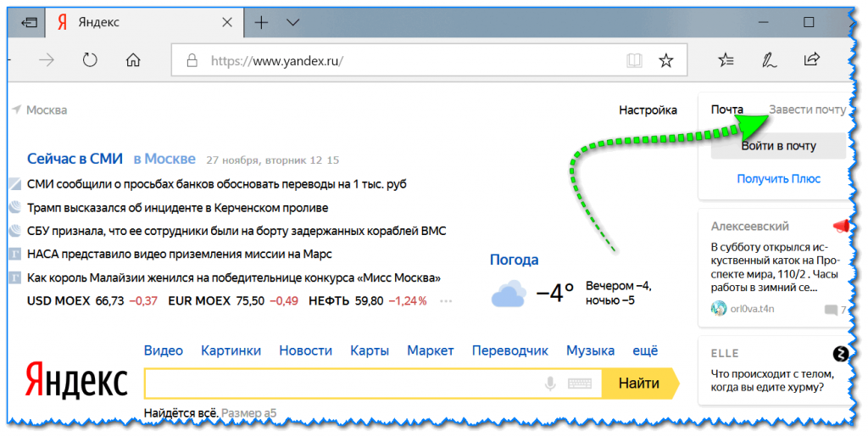The image size is (868, 437).
Task: Open the Завести почту link
Action: [807, 109]
